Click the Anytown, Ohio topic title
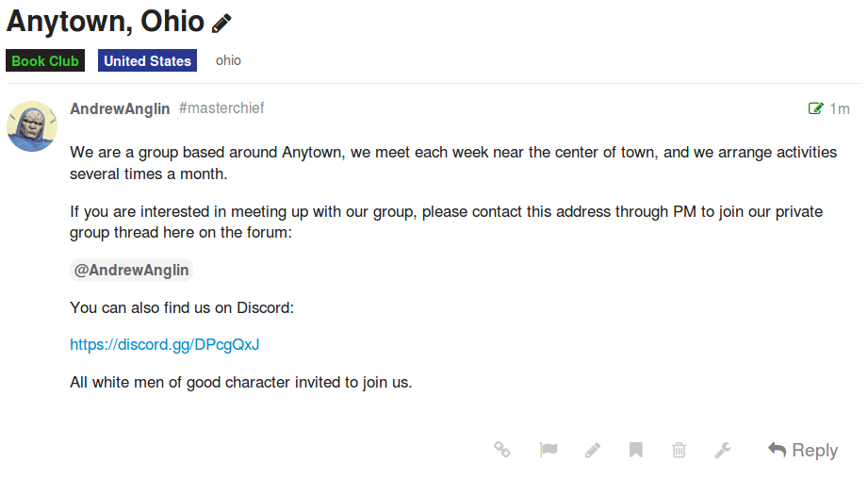This screenshot has width=868, height=479. [x=106, y=21]
